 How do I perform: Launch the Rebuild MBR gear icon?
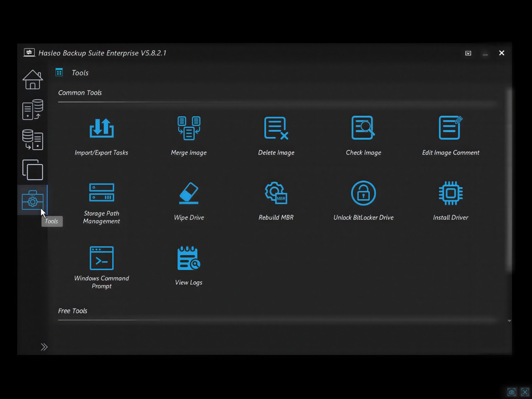276,193
